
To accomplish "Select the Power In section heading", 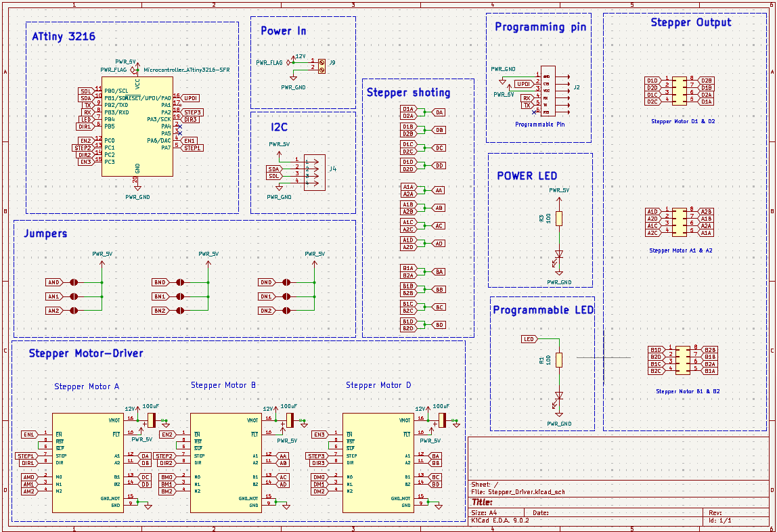I will point(284,30).
